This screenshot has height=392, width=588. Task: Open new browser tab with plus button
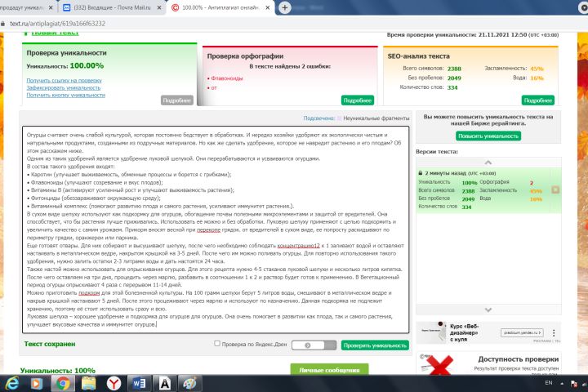285,7
